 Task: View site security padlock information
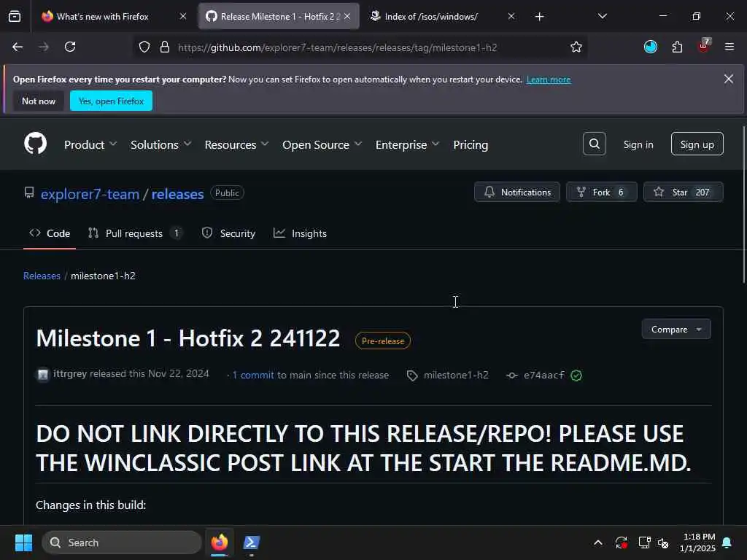165,47
